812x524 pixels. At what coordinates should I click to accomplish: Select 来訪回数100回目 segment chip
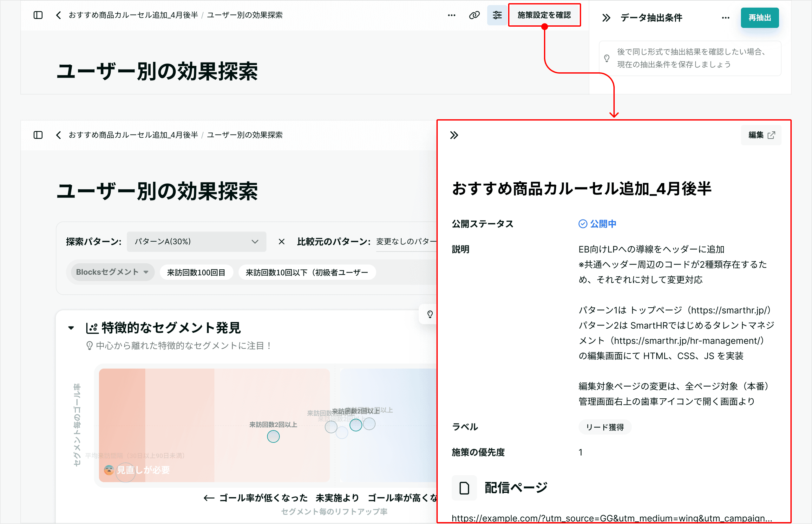(196, 272)
